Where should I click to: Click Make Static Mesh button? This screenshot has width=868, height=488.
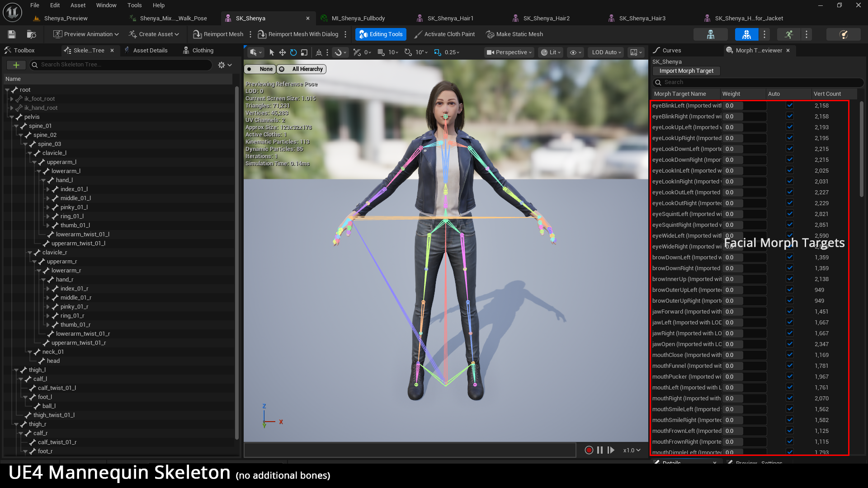click(x=514, y=34)
